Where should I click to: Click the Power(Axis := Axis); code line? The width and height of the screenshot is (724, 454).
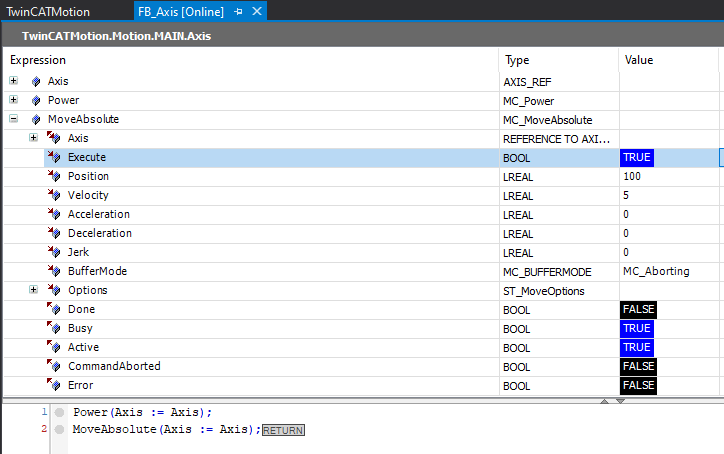click(x=142, y=412)
